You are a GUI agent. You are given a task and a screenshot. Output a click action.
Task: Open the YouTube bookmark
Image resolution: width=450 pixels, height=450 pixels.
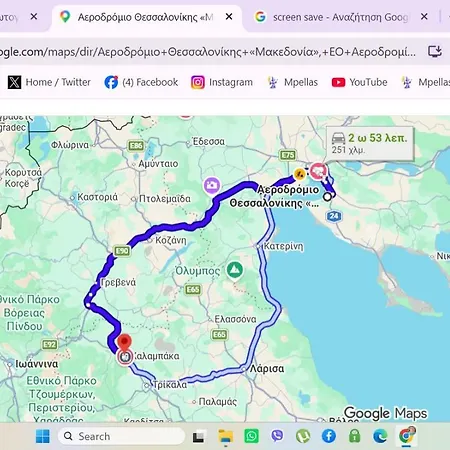coord(360,82)
